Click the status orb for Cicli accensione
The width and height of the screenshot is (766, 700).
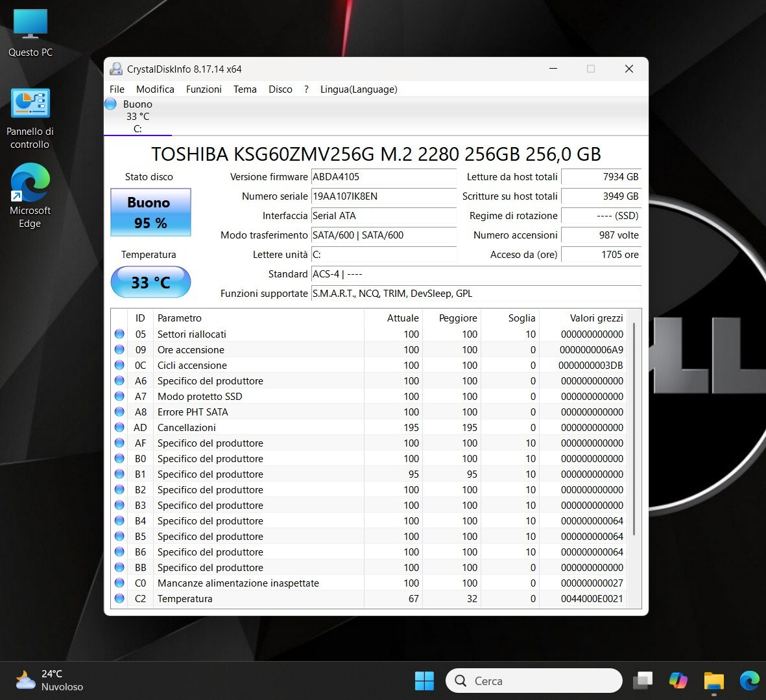(x=119, y=365)
